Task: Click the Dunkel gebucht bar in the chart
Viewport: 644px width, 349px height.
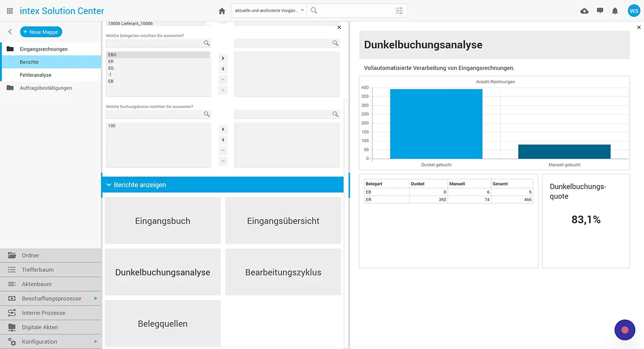Action: [x=436, y=124]
